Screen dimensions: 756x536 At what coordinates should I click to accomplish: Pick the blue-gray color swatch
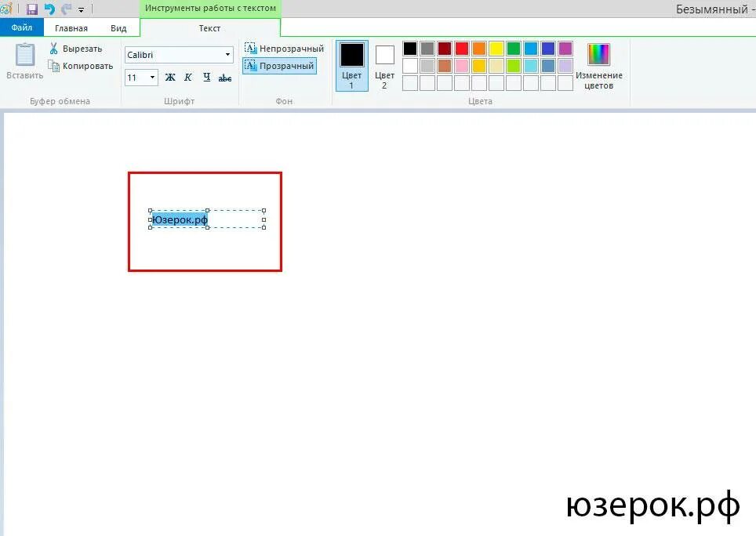(547, 66)
